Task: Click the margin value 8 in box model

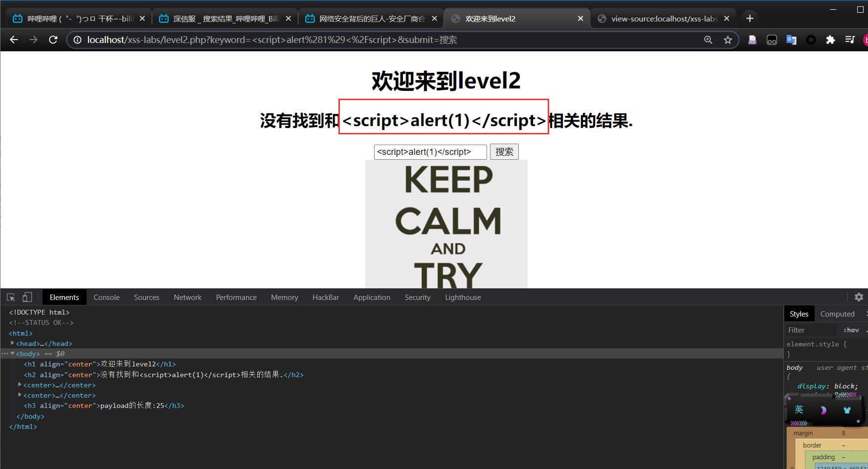Action: pos(844,433)
